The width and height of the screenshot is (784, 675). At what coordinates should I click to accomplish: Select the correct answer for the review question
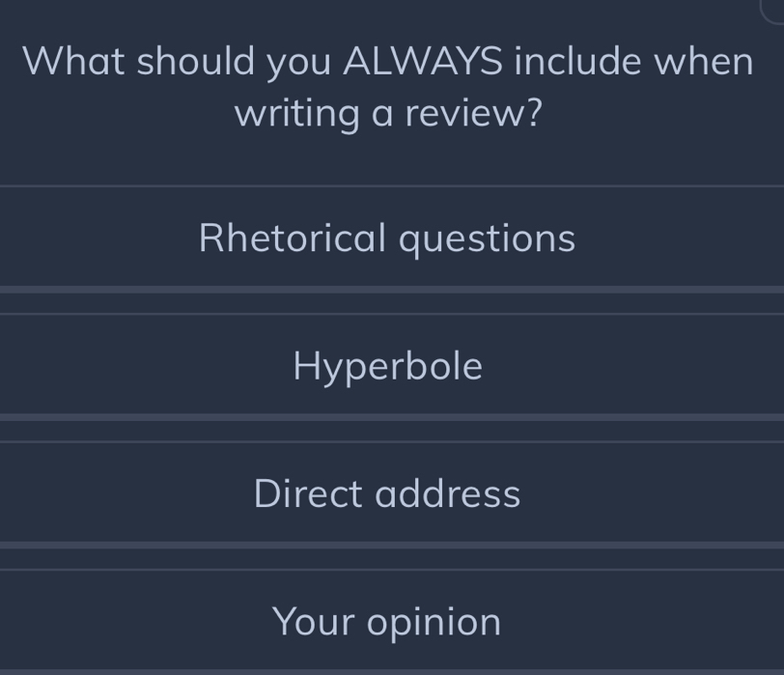pyautogui.click(x=386, y=621)
